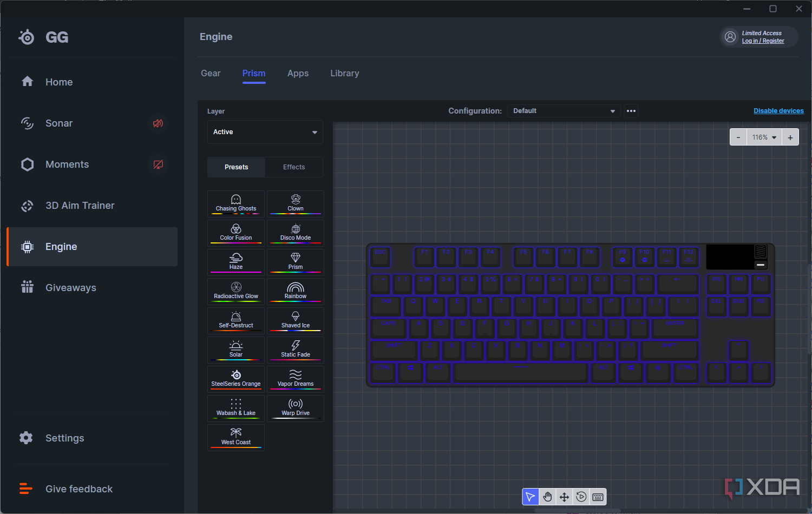This screenshot has height=514, width=812.
Task: Click the spacebar on keyboard preview
Action: [x=521, y=372]
